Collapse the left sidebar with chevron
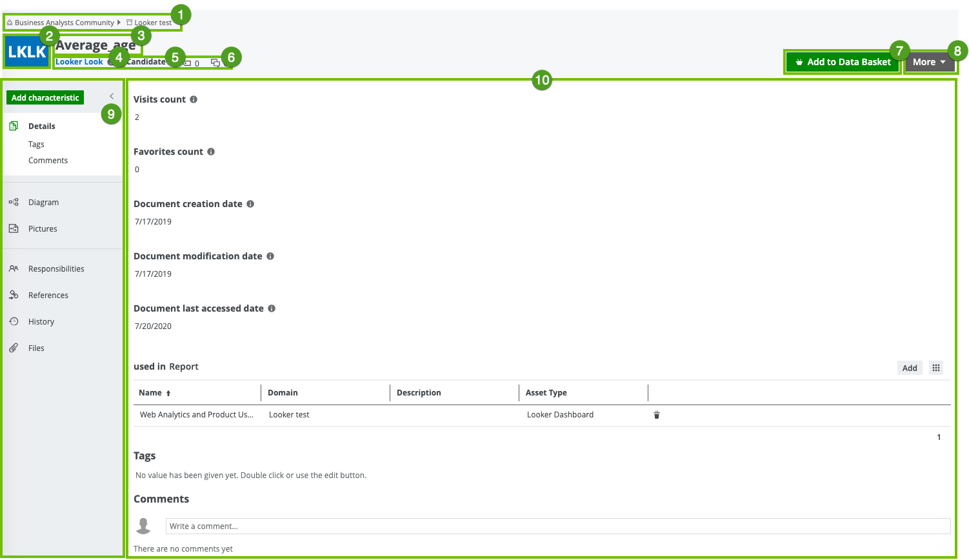 coord(112,96)
